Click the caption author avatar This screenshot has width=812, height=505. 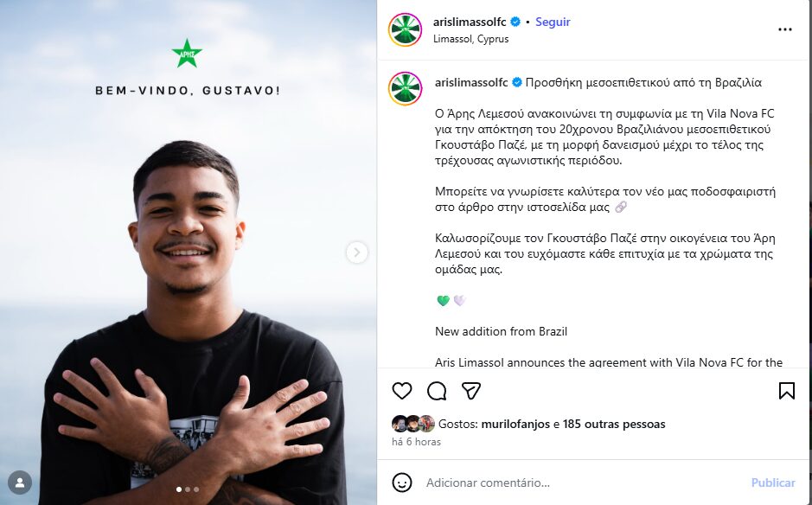pos(405,88)
